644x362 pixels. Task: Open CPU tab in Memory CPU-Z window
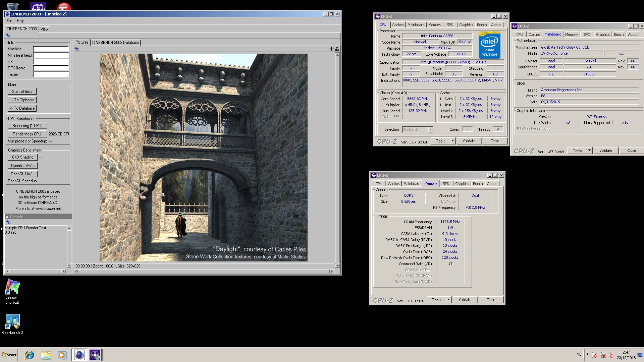[x=379, y=184]
